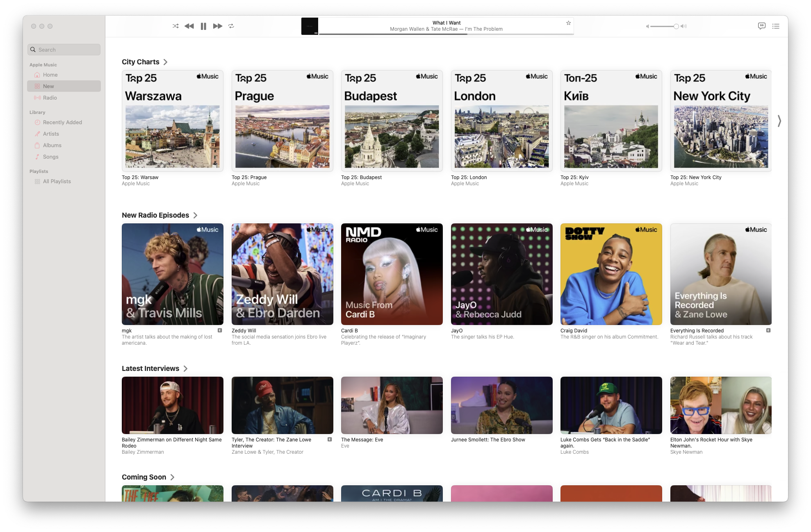Image resolution: width=811 pixels, height=532 pixels.
Task: Open Everything Is Recorded episode
Action: point(721,274)
